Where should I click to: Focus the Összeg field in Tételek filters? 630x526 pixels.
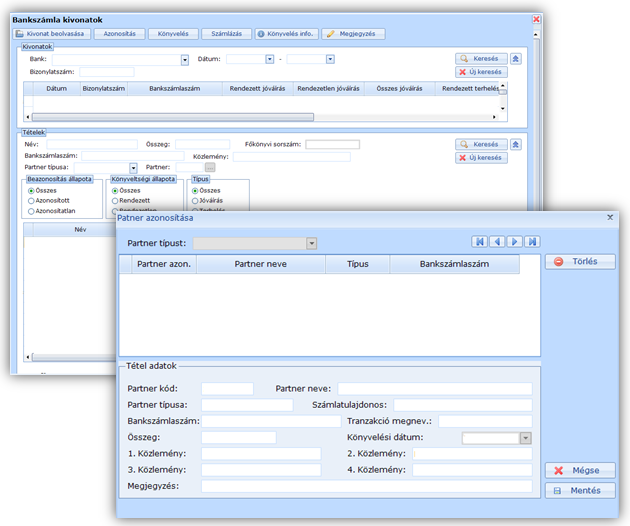[202, 144]
